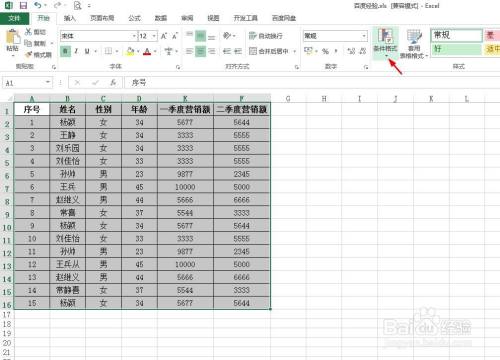The width and height of the screenshot is (500, 360).
Task: Open Print Preview from quick access toolbar
Action: tap(78, 6)
